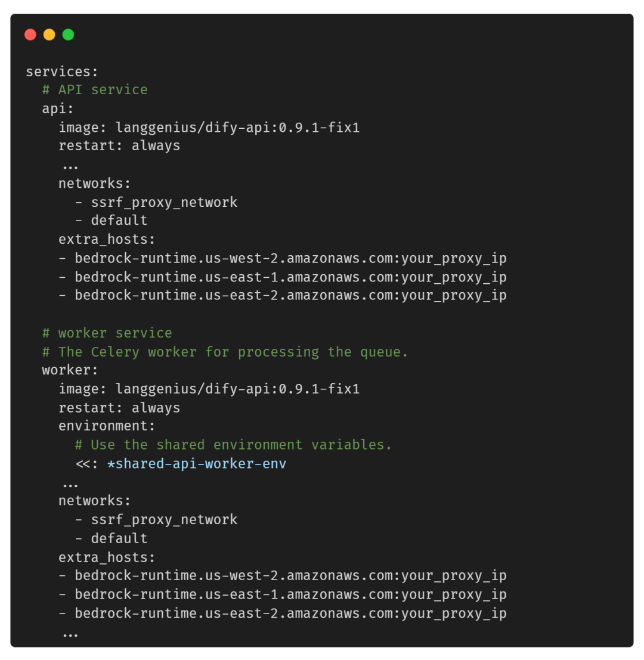Click the yellow minimize window button
Screen dimensions: 644x660
(49, 35)
